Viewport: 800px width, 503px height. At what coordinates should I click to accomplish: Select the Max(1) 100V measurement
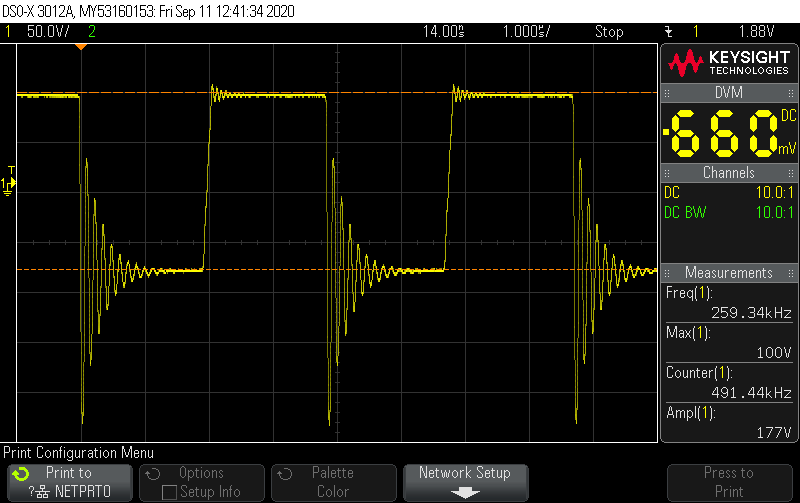click(729, 343)
